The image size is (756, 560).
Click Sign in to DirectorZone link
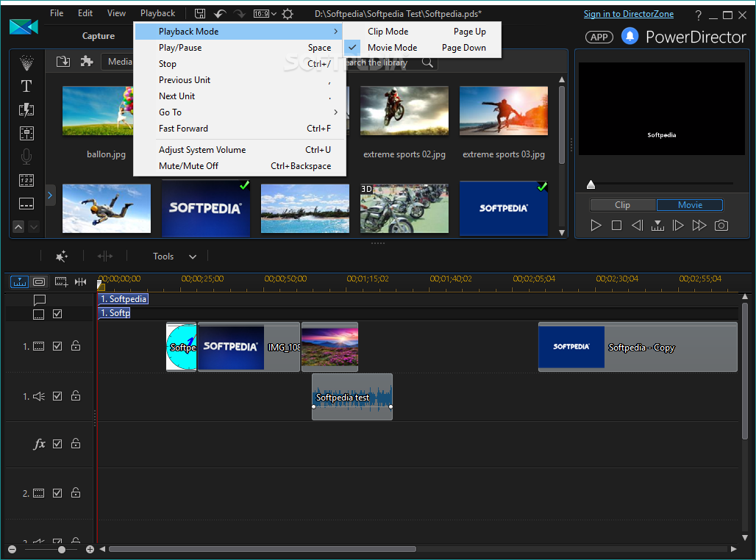click(629, 14)
